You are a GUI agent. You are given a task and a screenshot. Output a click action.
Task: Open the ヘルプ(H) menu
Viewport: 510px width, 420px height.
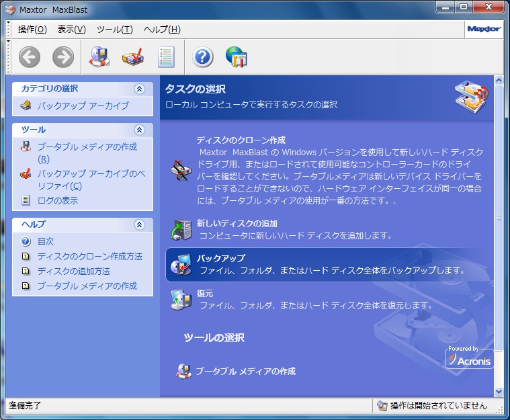click(162, 30)
